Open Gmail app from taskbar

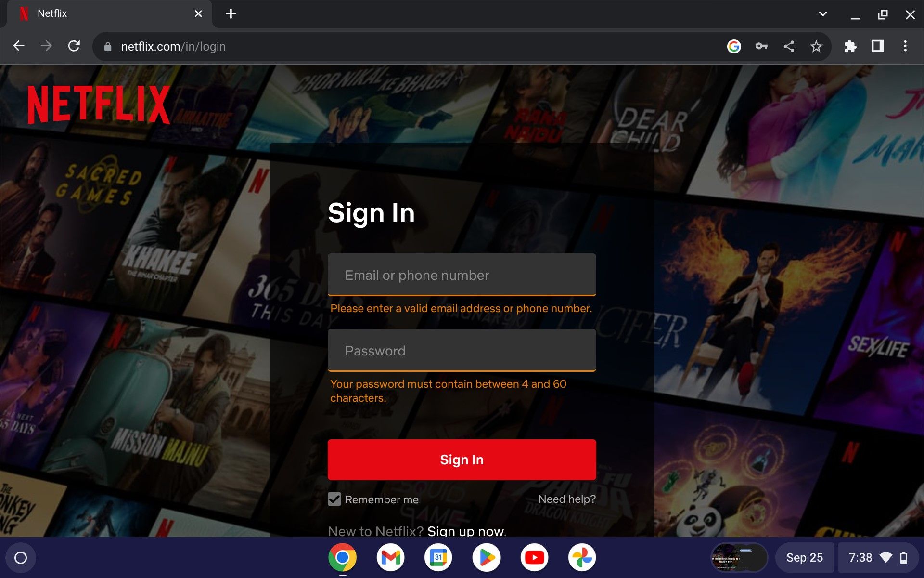coord(390,558)
